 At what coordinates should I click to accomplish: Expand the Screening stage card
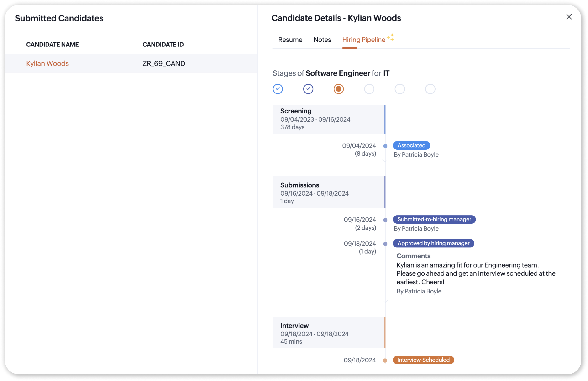tap(329, 119)
